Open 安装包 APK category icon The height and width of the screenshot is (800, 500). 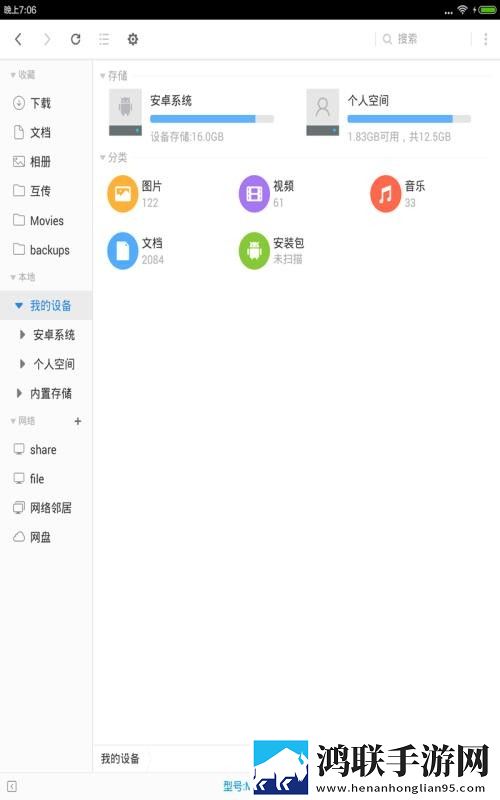[254, 251]
